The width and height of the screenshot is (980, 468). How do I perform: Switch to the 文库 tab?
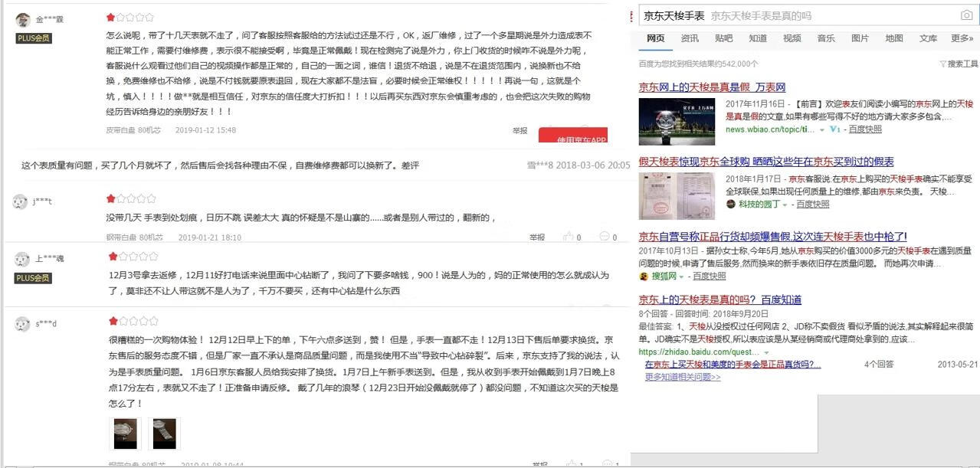pos(928,38)
